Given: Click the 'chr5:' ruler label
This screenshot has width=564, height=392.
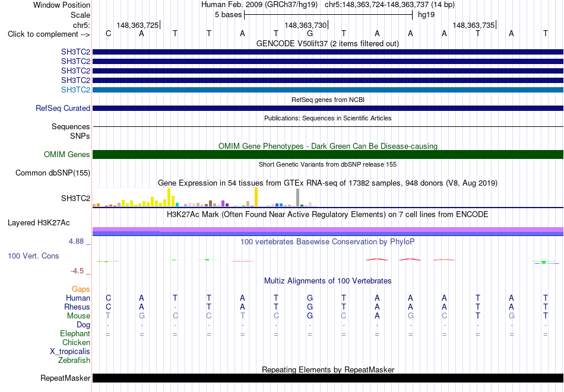Looking at the screenshot, I should 81,25.
